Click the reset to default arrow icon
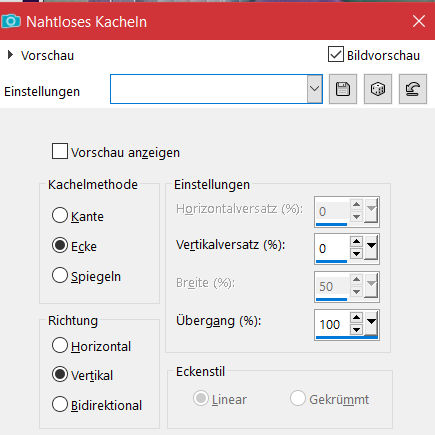 413,89
